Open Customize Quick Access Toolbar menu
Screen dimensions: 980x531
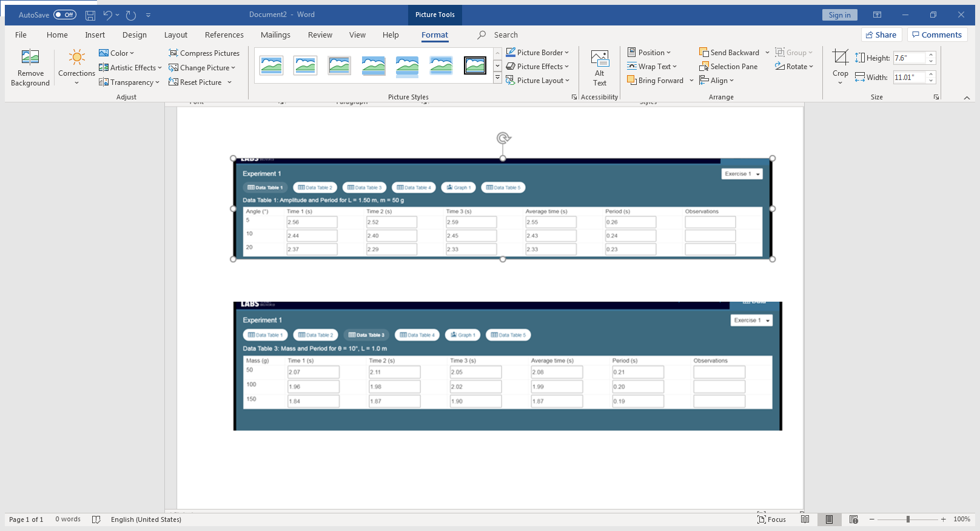(149, 15)
